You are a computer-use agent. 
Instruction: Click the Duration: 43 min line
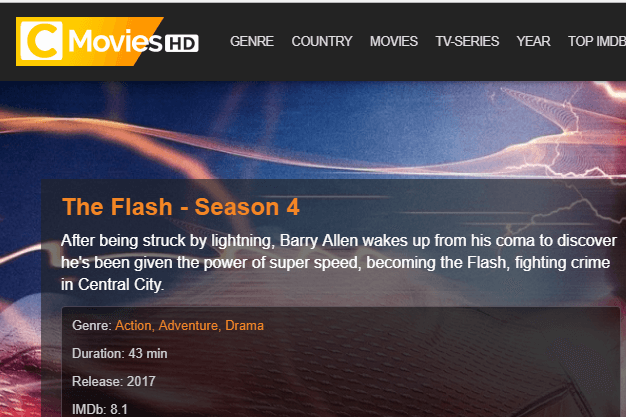click(x=120, y=353)
